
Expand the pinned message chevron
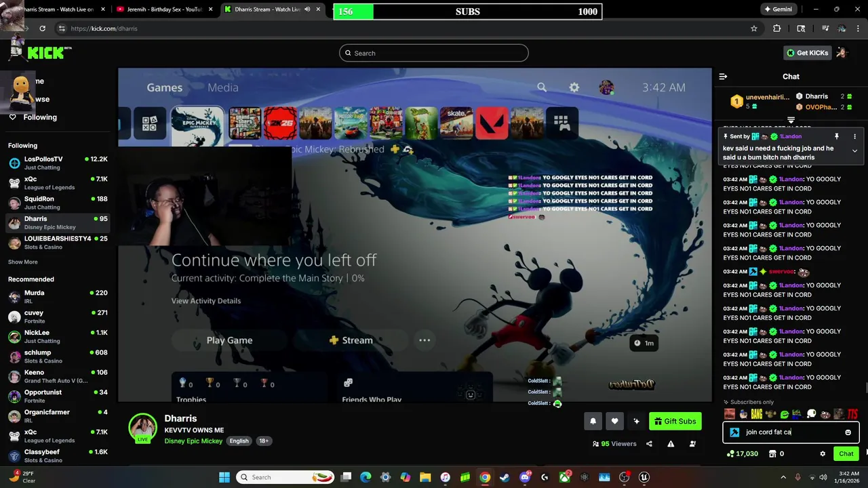pos(854,151)
